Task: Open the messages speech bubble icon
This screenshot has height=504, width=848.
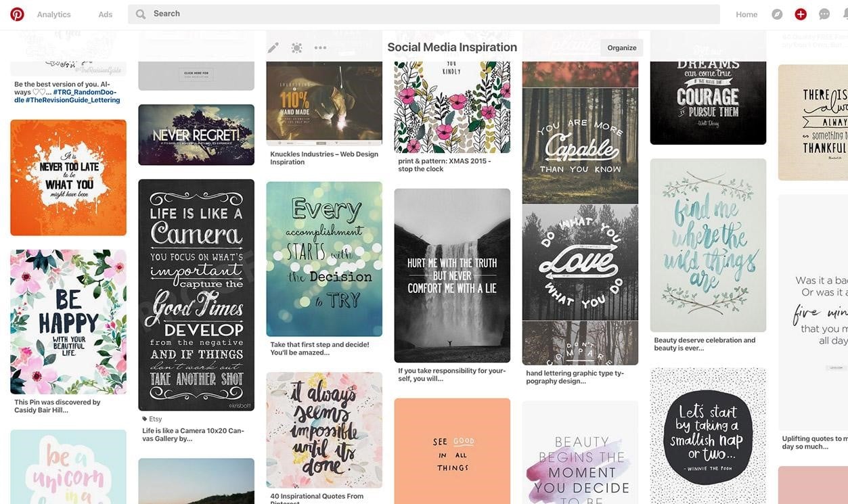Action: pos(824,14)
